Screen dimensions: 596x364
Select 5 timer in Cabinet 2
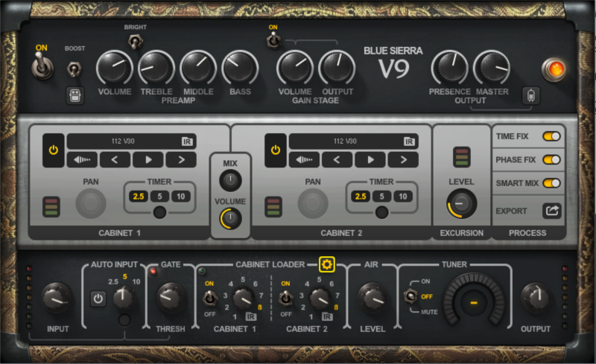tap(381, 196)
